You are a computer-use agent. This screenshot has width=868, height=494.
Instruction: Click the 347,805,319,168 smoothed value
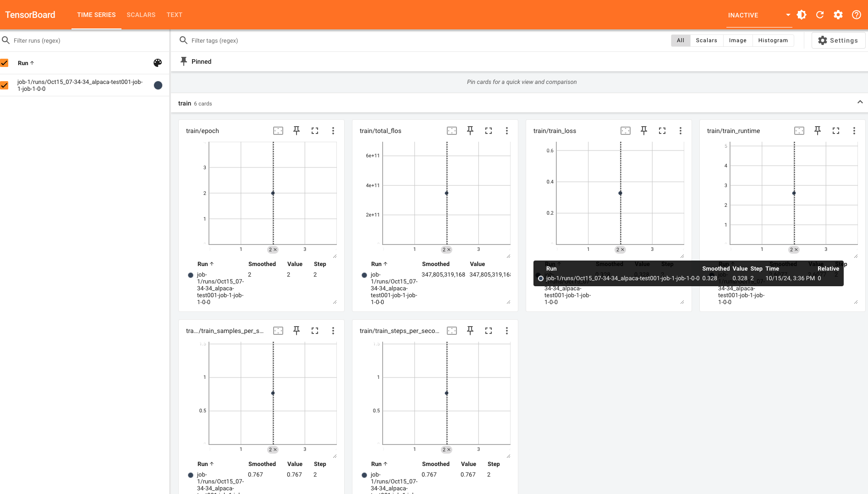click(x=443, y=275)
